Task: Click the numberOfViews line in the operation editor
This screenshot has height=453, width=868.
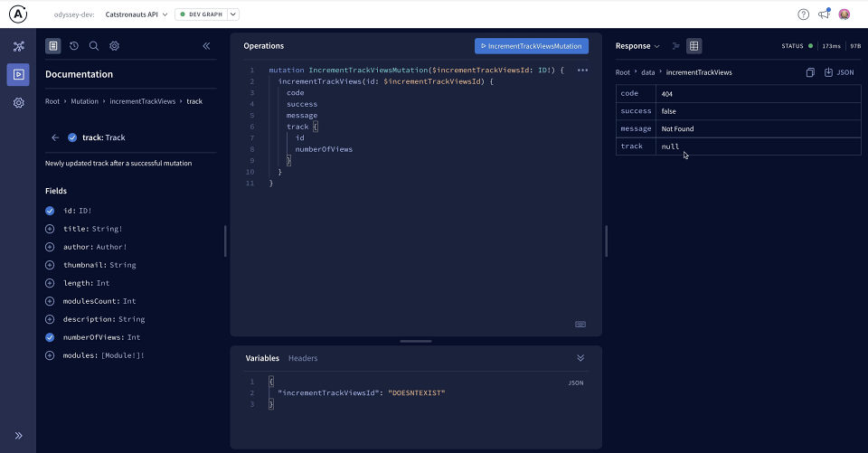Action: [x=324, y=149]
